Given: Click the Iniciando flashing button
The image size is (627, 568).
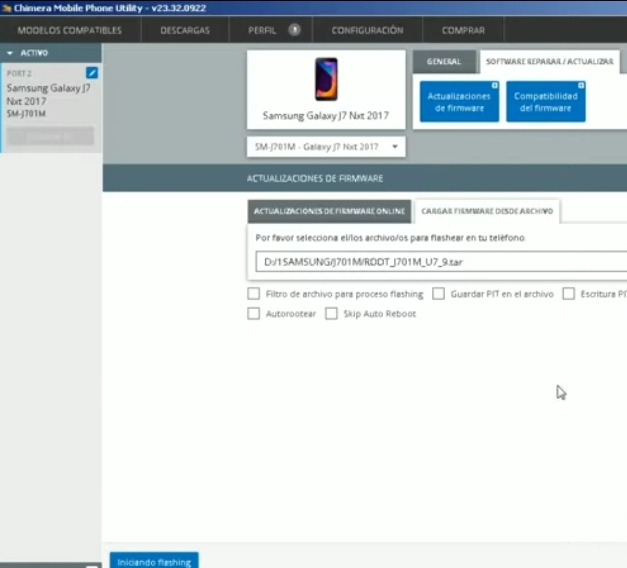Looking at the screenshot, I should 154,561.
